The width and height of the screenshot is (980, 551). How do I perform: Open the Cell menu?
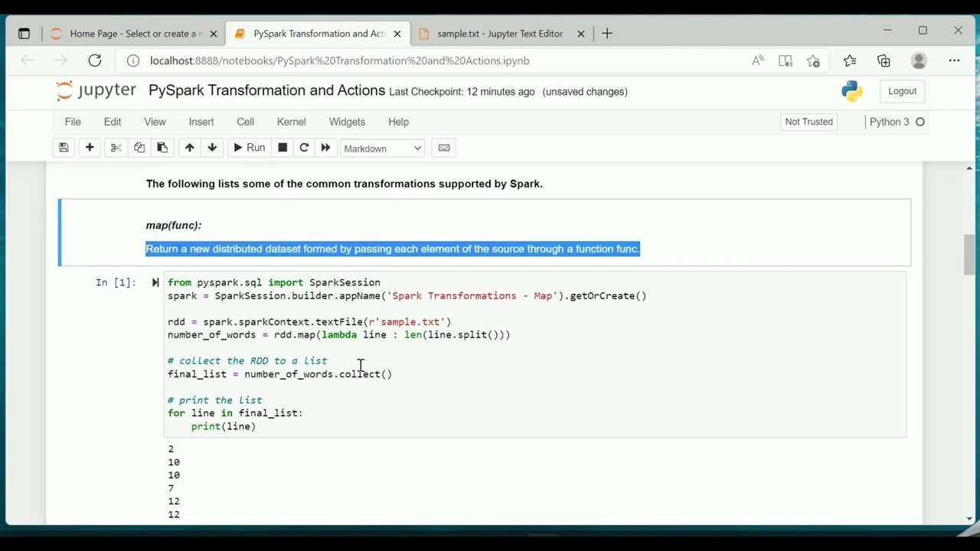click(x=246, y=122)
